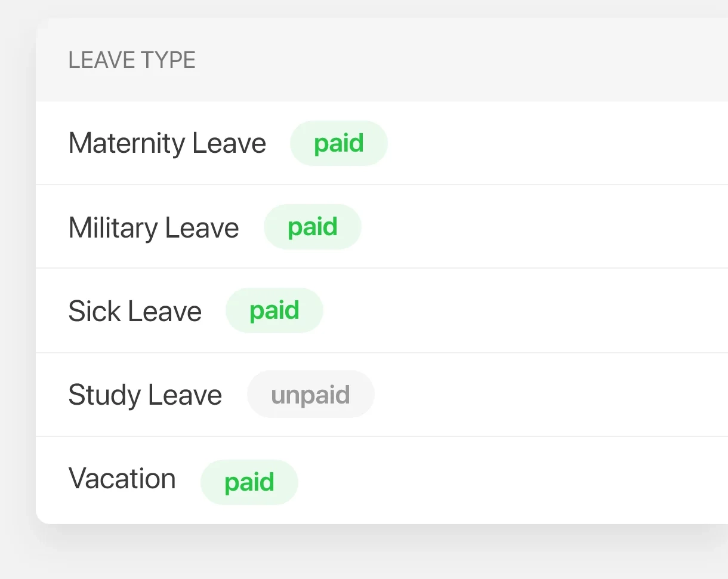The height and width of the screenshot is (579, 728).
Task: Click the paid badge beside Maternity Leave
Action: (x=339, y=143)
